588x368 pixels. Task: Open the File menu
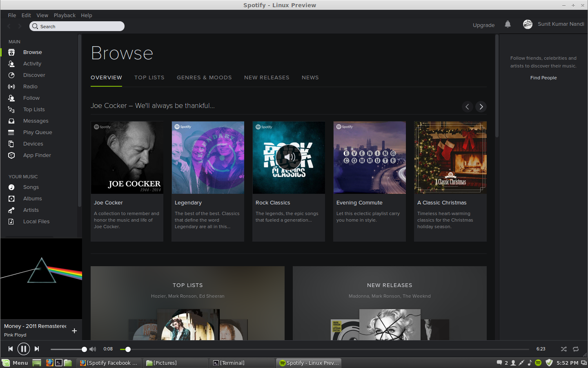point(12,15)
